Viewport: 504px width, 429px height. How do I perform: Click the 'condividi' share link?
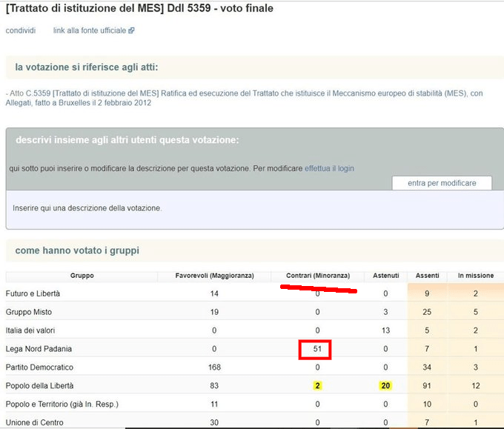click(x=21, y=30)
